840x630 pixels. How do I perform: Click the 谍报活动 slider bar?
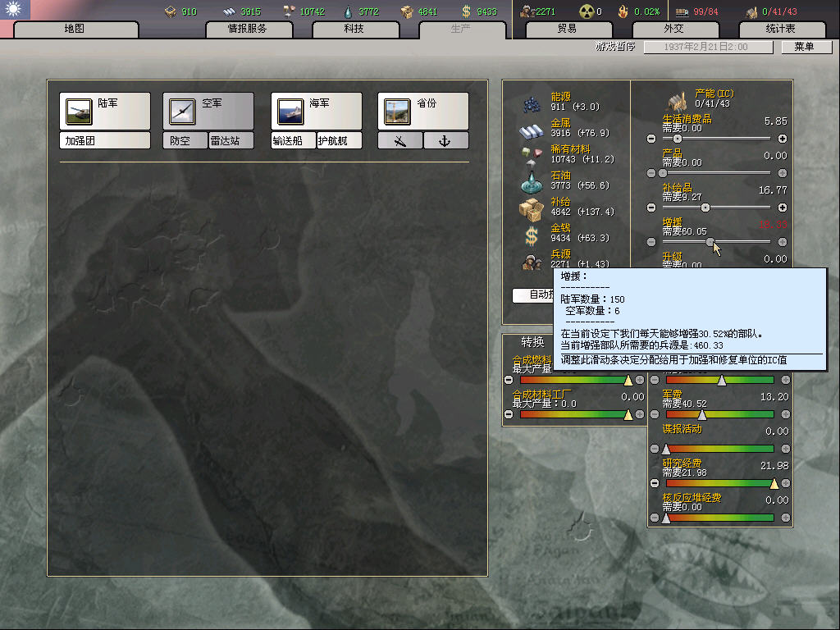(x=720, y=449)
